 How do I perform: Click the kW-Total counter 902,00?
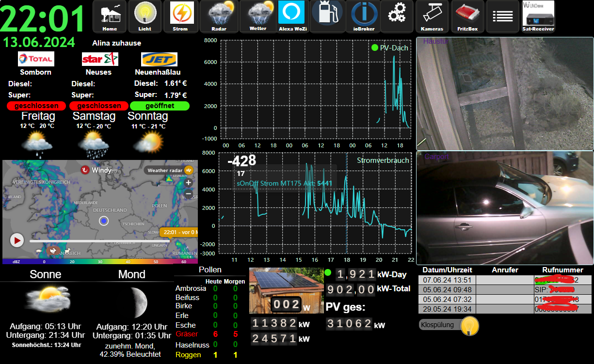[351, 290]
